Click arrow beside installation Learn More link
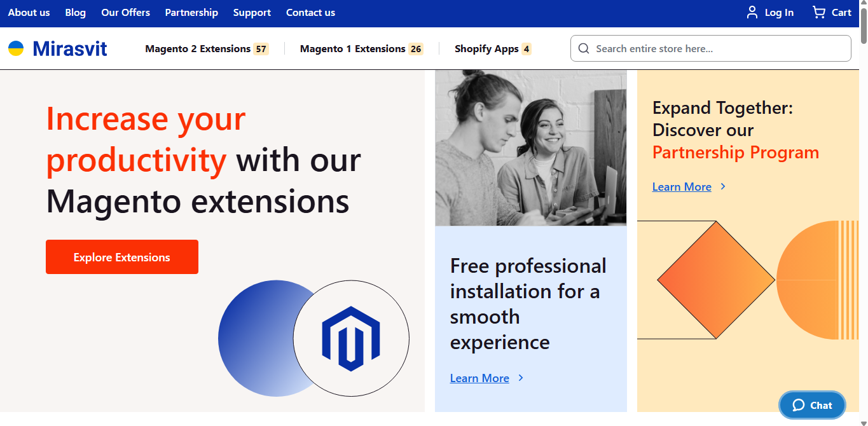This screenshot has width=868, height=426. (x=521, y=378)
